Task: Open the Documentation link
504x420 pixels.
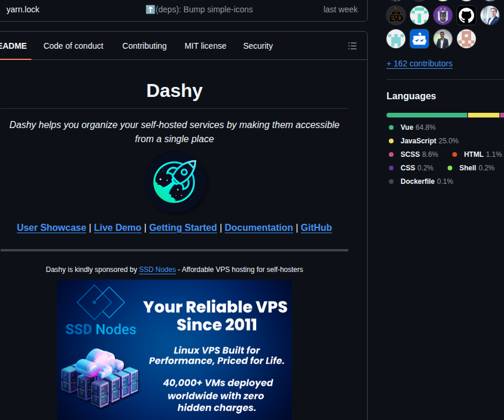Action: coord(258,227)
